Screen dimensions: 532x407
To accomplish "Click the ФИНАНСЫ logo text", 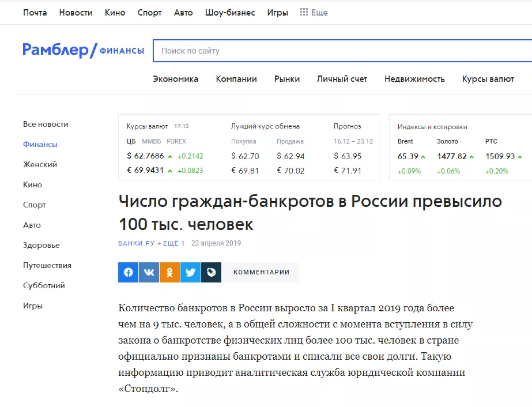I will click(122, 51).
